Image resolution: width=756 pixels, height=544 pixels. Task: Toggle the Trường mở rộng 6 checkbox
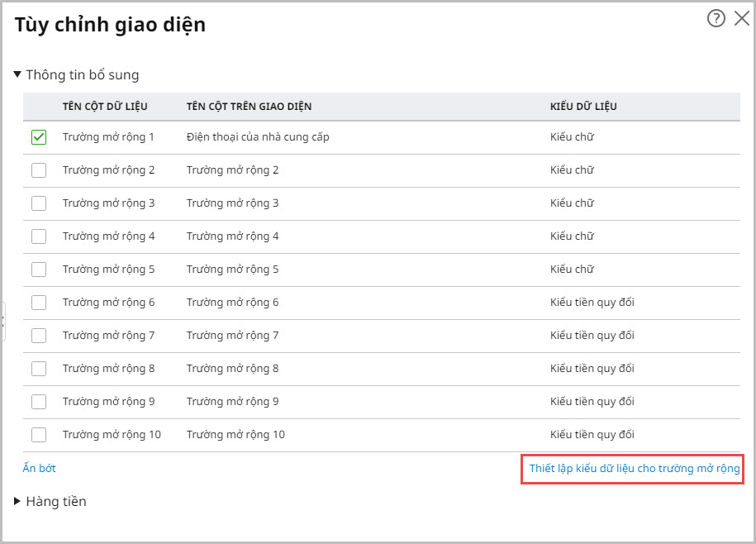click(x=39, y=303)
